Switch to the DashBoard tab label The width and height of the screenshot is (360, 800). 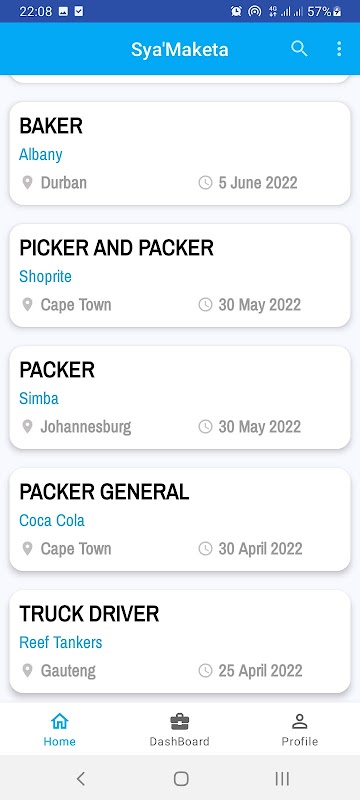[x=179, y=742]
